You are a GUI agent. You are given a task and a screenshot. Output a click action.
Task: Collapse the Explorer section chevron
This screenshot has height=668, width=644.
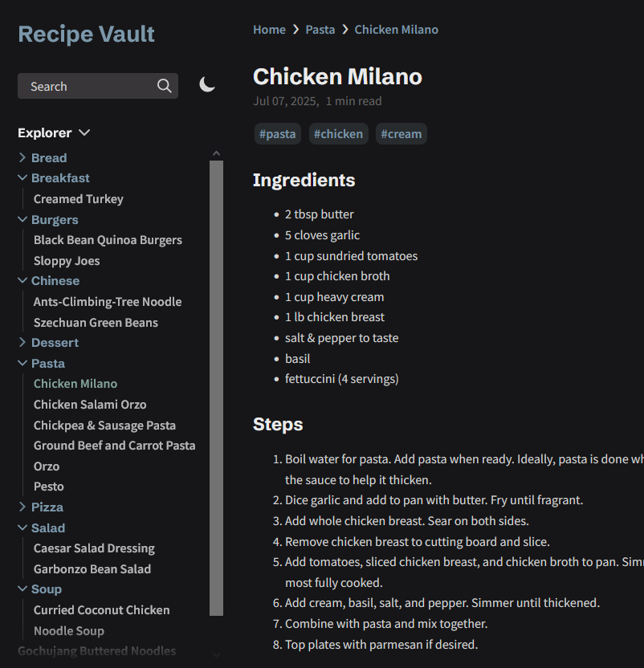[x=84, y=132]
